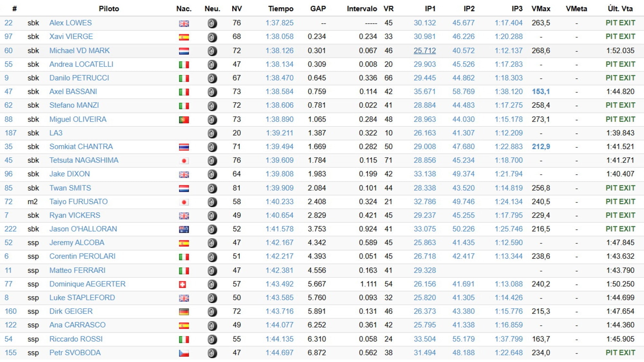Image resolution: width=644 pixels, height=362 pixels.
Task: Click tyre icon in Miguel OLIVEIRA row
Action: [212, 120]
